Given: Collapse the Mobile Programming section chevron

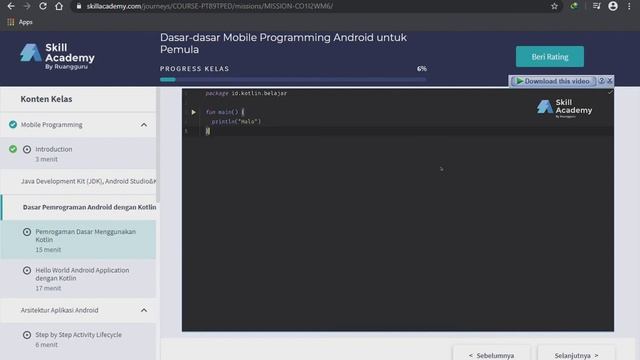Looking at the screenshot, I should coord(144,125).
